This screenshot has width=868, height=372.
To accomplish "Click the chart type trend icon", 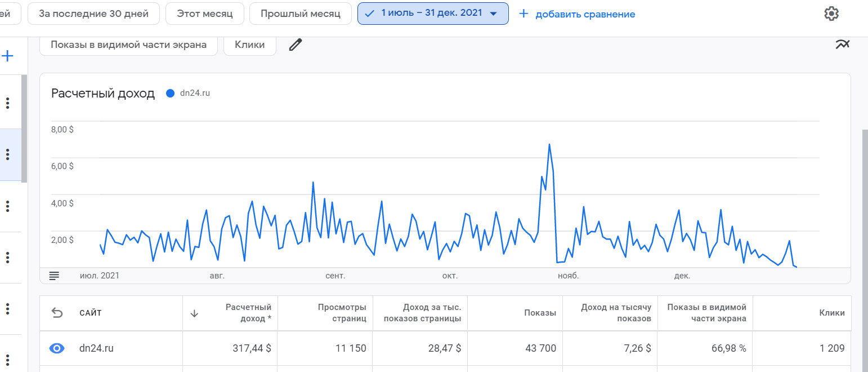I will (842, 45).
